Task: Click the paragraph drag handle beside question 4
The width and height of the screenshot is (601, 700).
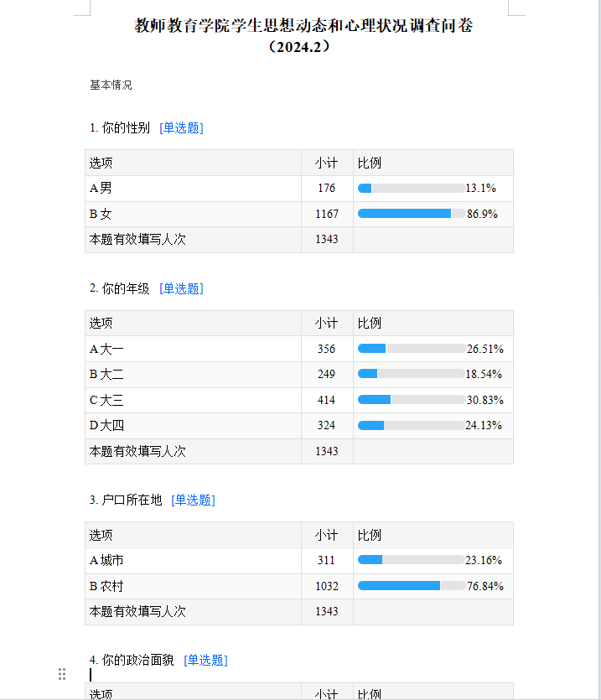Action: pyautogui.click(x=62, y=674)
